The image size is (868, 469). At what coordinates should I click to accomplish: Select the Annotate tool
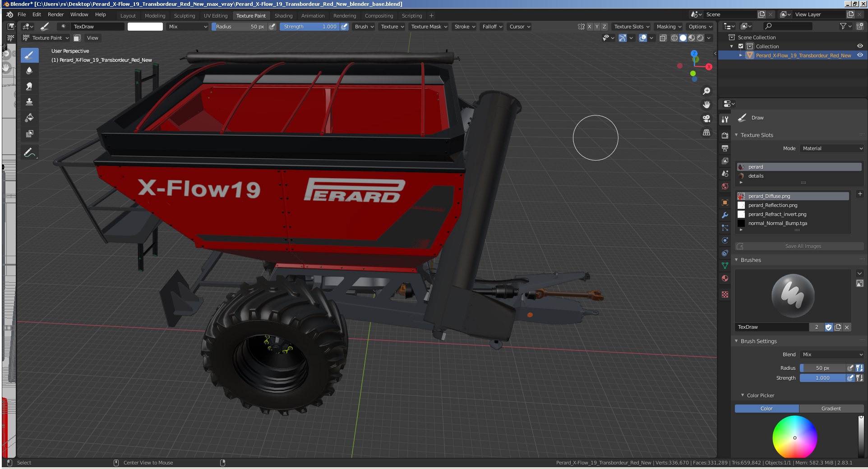point(29,152)
